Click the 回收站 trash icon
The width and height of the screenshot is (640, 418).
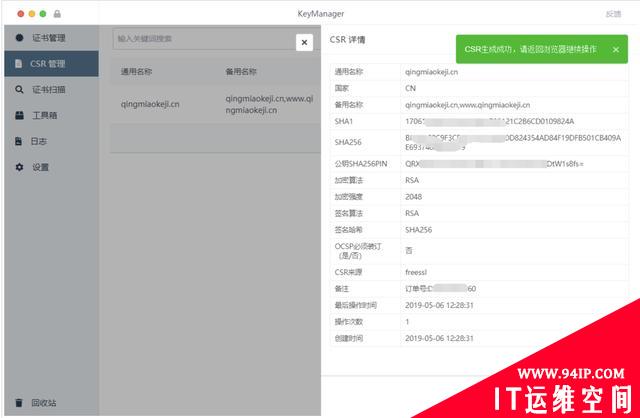point(19,402)
